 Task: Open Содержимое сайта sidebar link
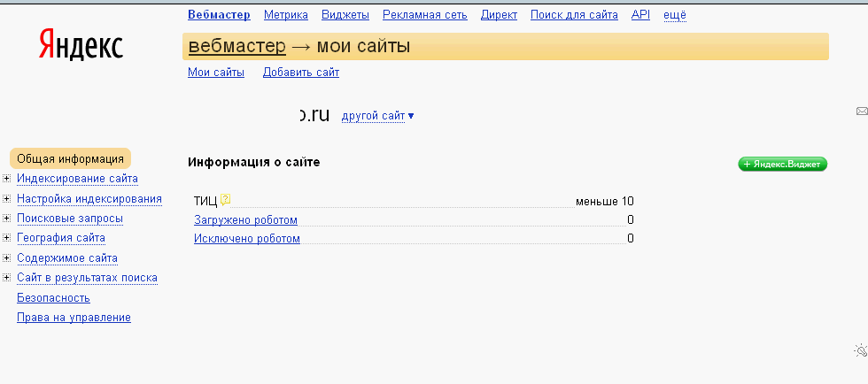tap(67, 257)
